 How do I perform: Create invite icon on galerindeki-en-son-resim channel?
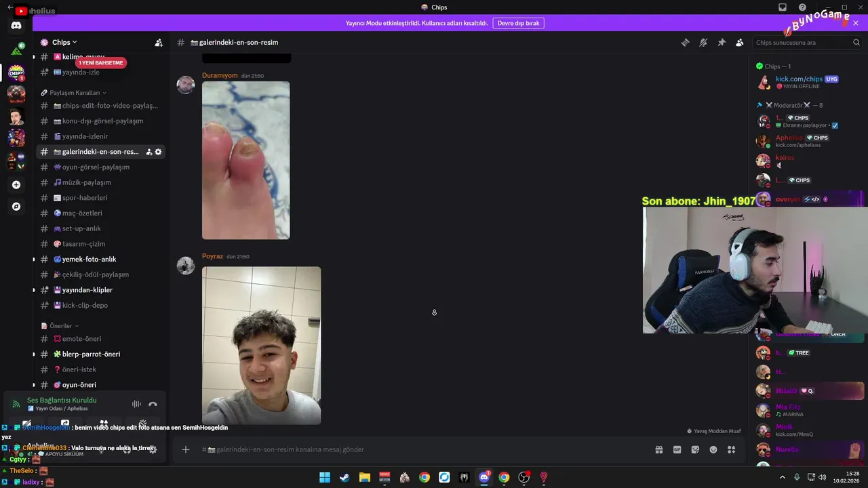click(x=149, y=152)
